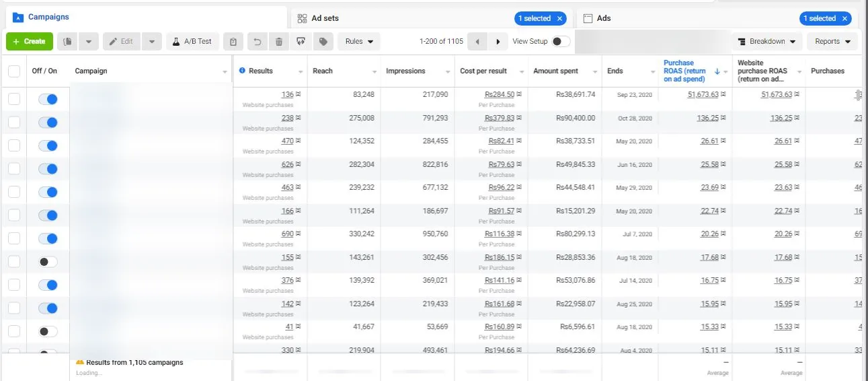
Task: Open dropdown arrow next to Edit
Action: click(x=152, y=42)
